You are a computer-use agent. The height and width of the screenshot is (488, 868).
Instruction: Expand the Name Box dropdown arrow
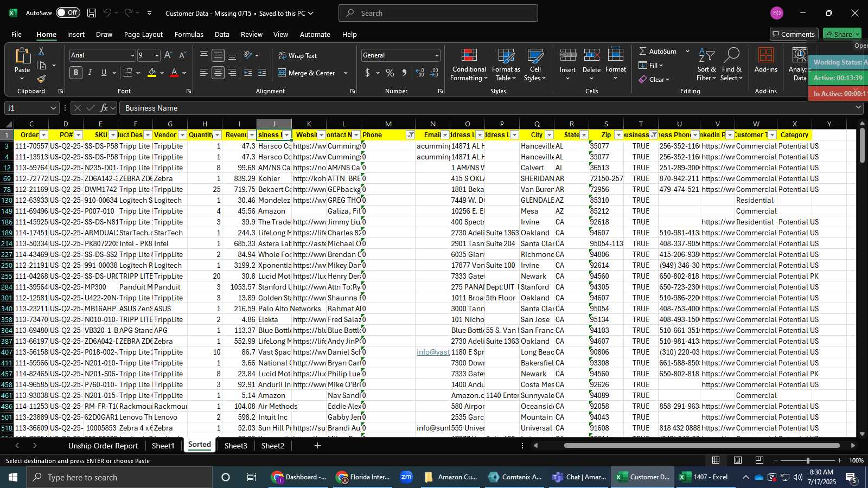[x=53, y=108]
